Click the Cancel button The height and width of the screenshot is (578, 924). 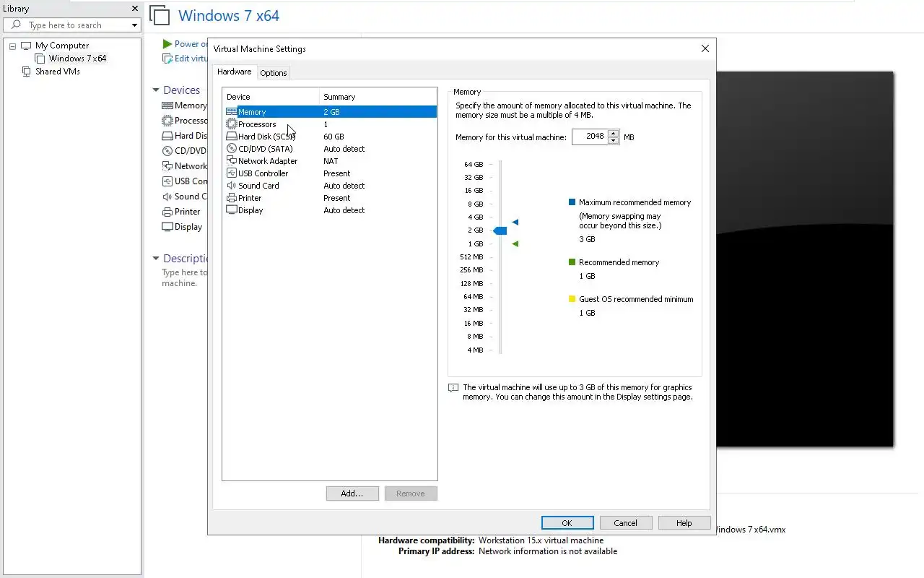coord(626,523)
